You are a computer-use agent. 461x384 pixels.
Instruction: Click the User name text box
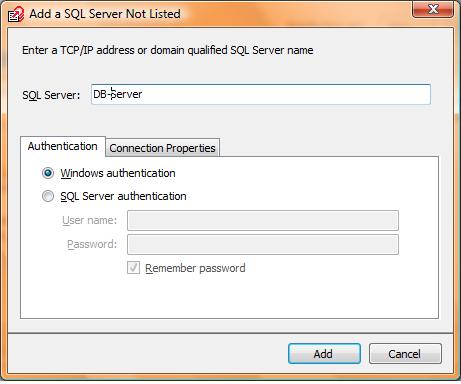263,220
